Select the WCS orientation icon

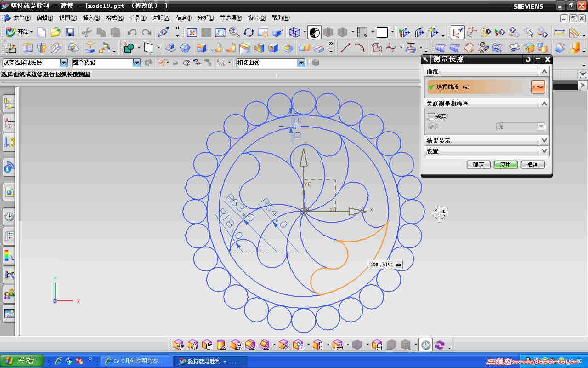point(457,32)
